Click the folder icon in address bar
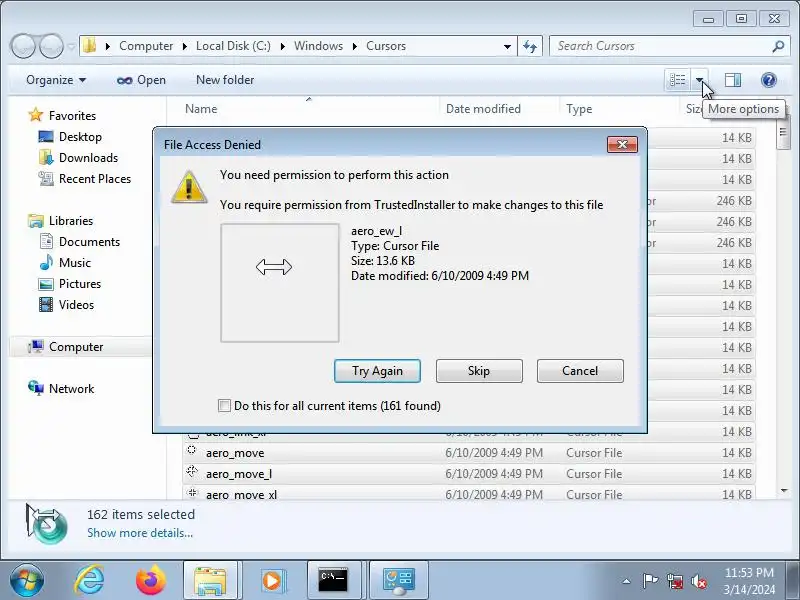Screen dimensions: 800x600 point(90,45)
